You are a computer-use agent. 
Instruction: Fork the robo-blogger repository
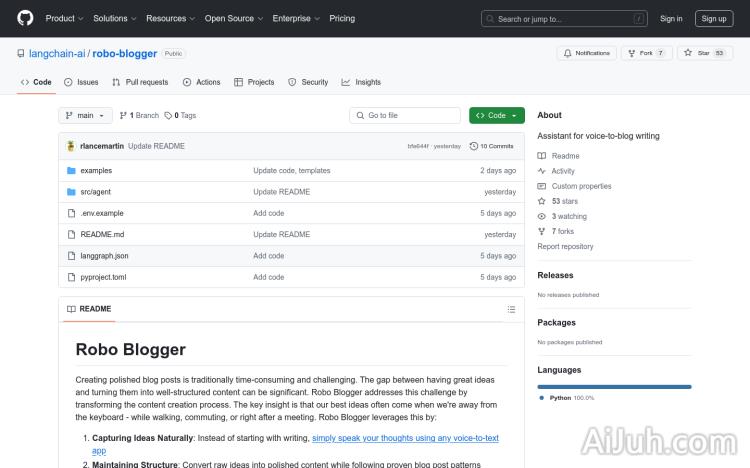click(x=641, y=53)
